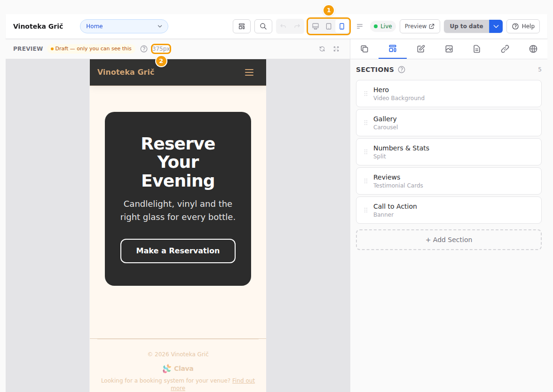The height and width of the screenshot is (392, 553).
Task: Open hamburger menu in site preview
Action: pos(249,72)
